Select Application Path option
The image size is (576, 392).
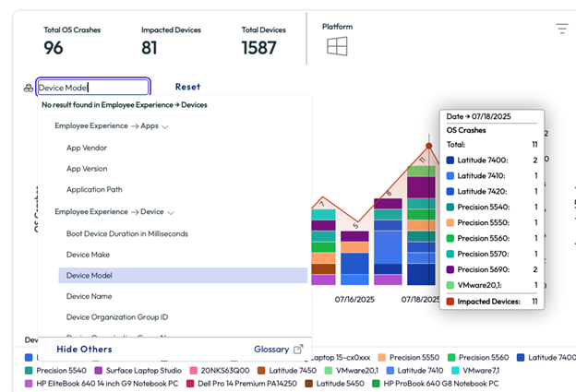pos(94,189)
